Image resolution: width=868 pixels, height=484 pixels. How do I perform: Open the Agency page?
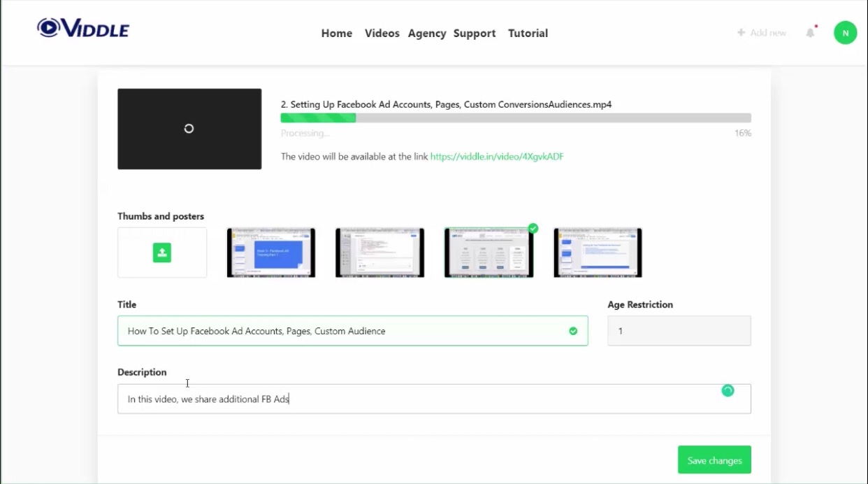click(427, 33)
